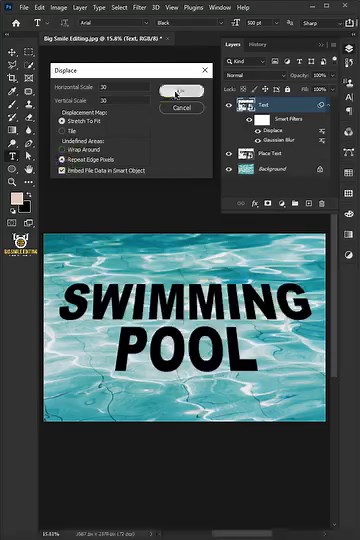
Task: Open the Filter menu
Action: tap(140, 8)
